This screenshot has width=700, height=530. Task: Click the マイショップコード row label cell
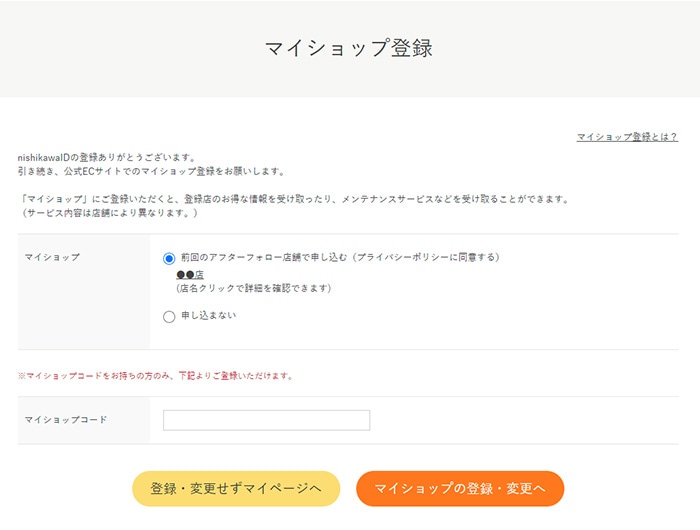coord(84,420)
